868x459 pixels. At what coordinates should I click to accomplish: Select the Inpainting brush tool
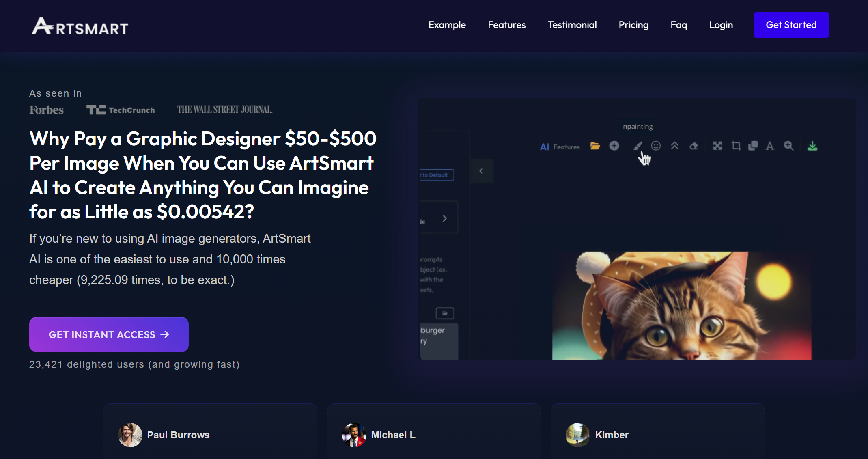point(638,146)
